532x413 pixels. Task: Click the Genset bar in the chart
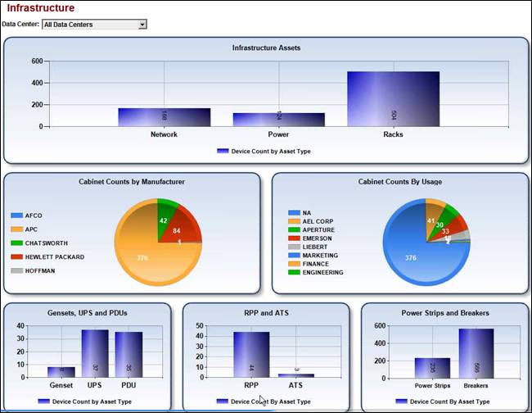click(61, 372)
